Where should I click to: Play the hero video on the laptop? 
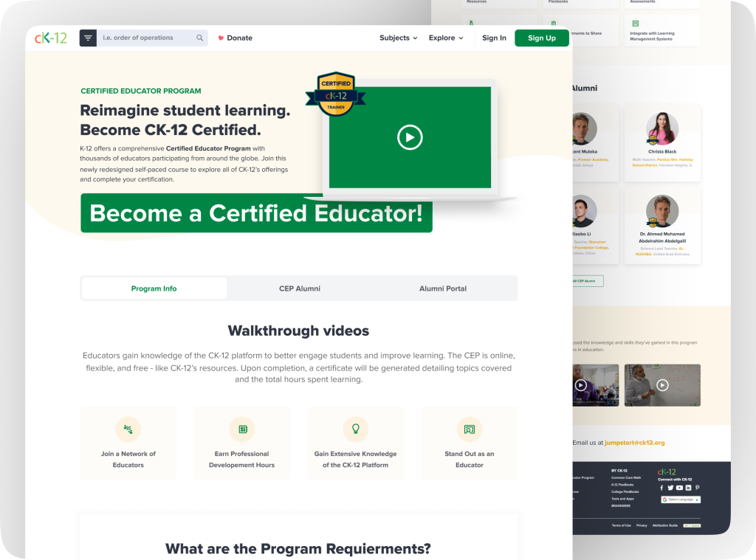410,137
